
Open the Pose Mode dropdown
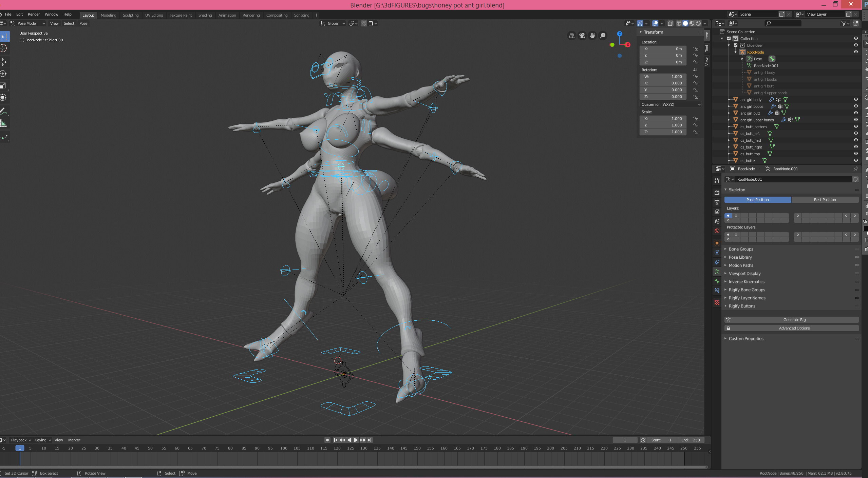pos(28,23)
